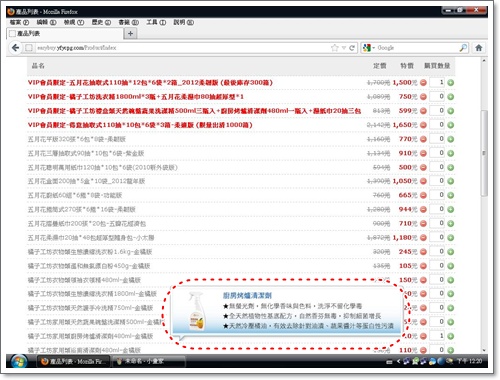Click the scrollbar down arrow

click(484, 350)
